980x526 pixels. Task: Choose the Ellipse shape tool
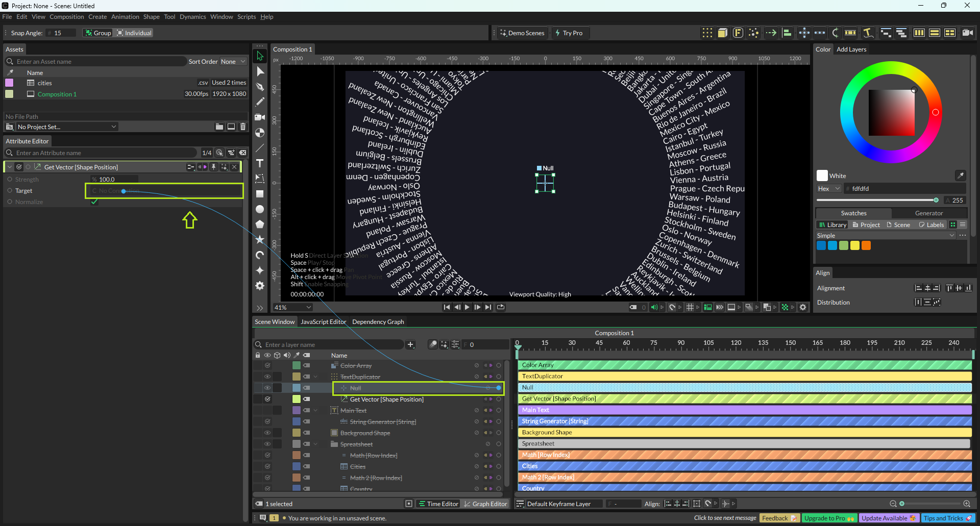point(260,209)
